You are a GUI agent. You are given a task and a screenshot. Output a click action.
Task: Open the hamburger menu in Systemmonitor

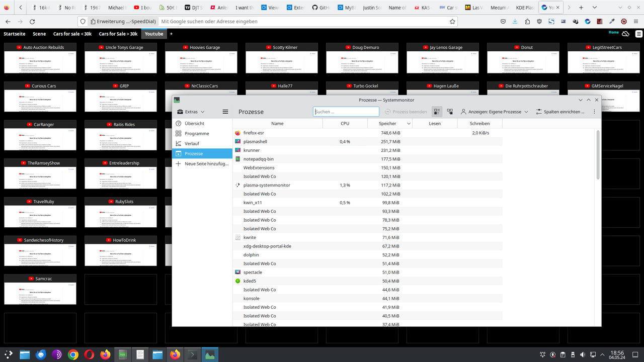click(225, 112)
